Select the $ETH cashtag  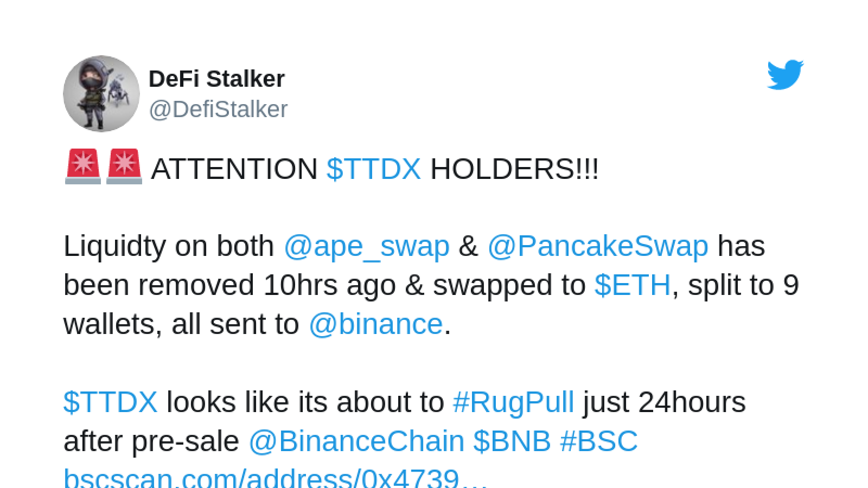633,285
